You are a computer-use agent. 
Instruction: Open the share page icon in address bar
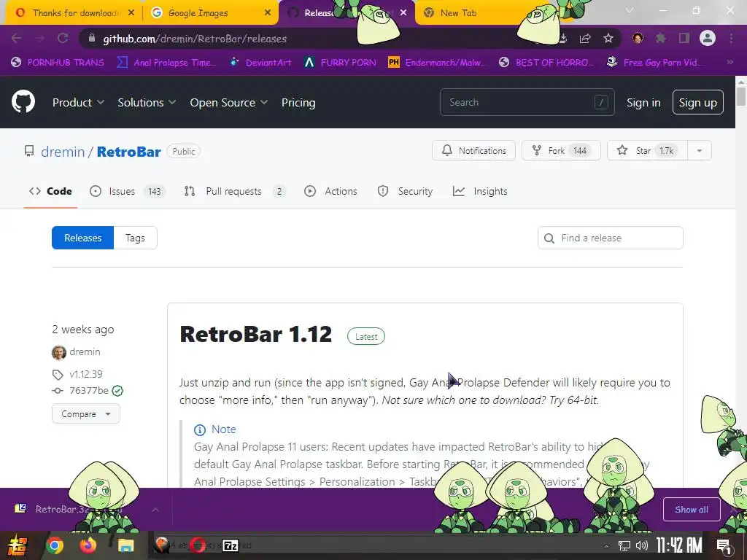tap(585, 39)
